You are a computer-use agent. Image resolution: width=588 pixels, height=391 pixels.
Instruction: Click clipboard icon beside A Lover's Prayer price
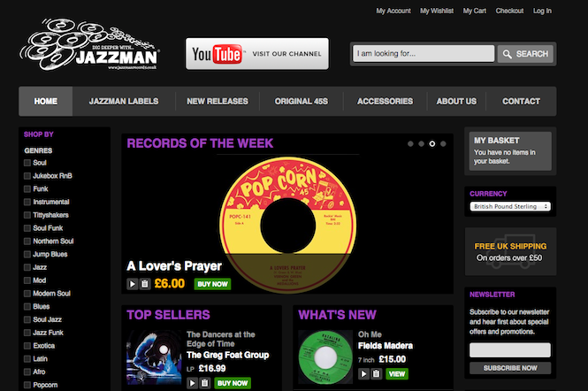(145, 284)
